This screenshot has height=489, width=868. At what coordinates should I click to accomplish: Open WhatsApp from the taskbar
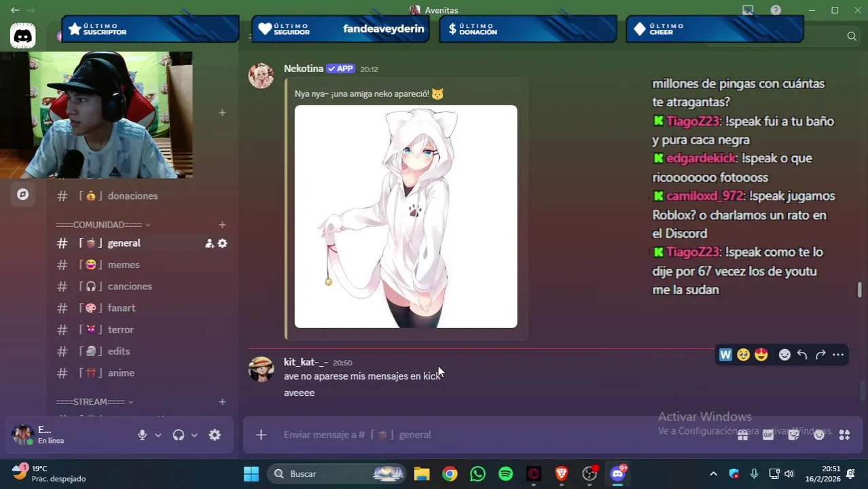[478, 474]
